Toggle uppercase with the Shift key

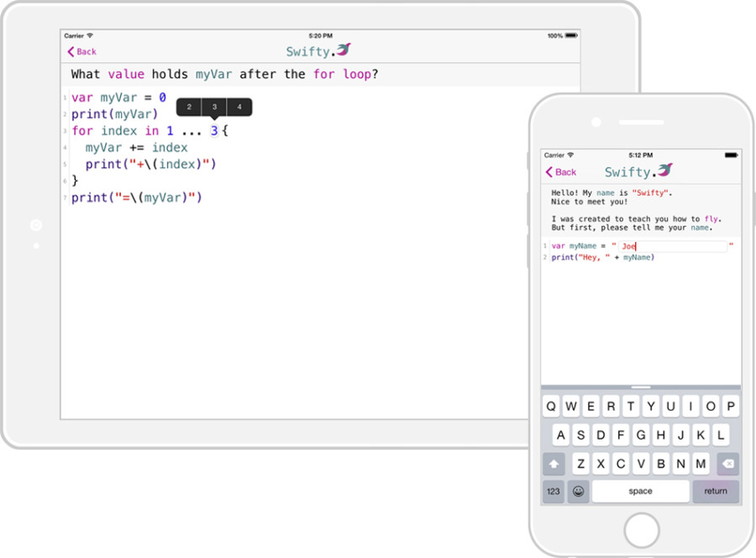[554, 462]
